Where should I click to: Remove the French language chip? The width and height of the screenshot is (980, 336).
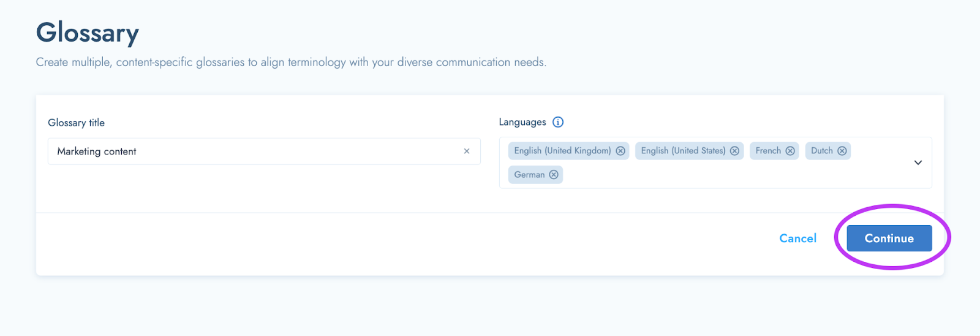pos(790,151)
